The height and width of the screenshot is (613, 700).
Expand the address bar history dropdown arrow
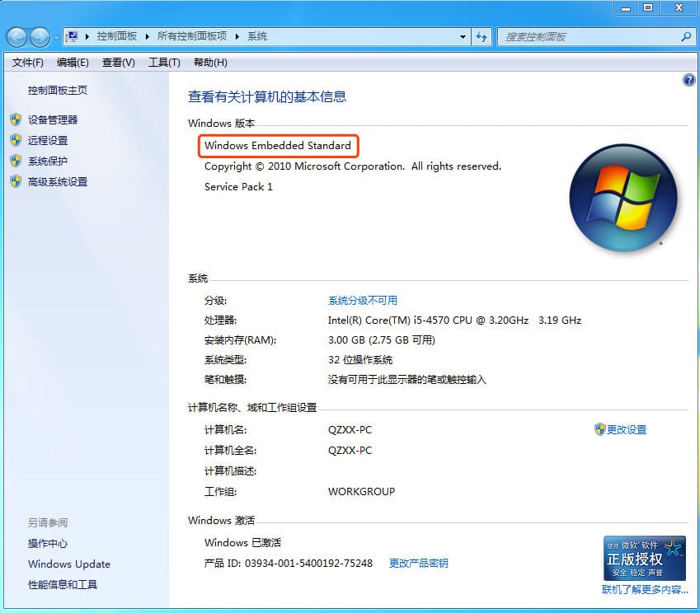point(463,36)
